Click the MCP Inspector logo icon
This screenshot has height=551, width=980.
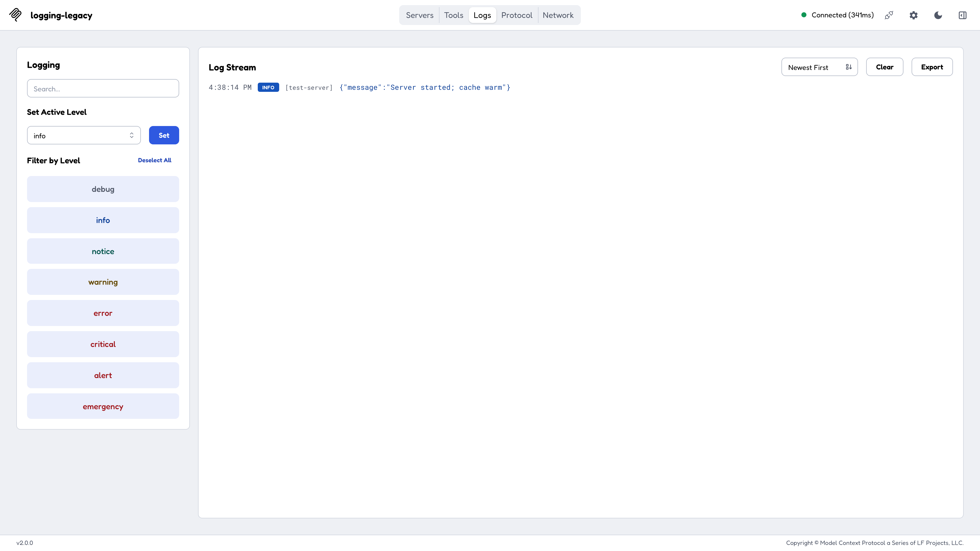15,15
